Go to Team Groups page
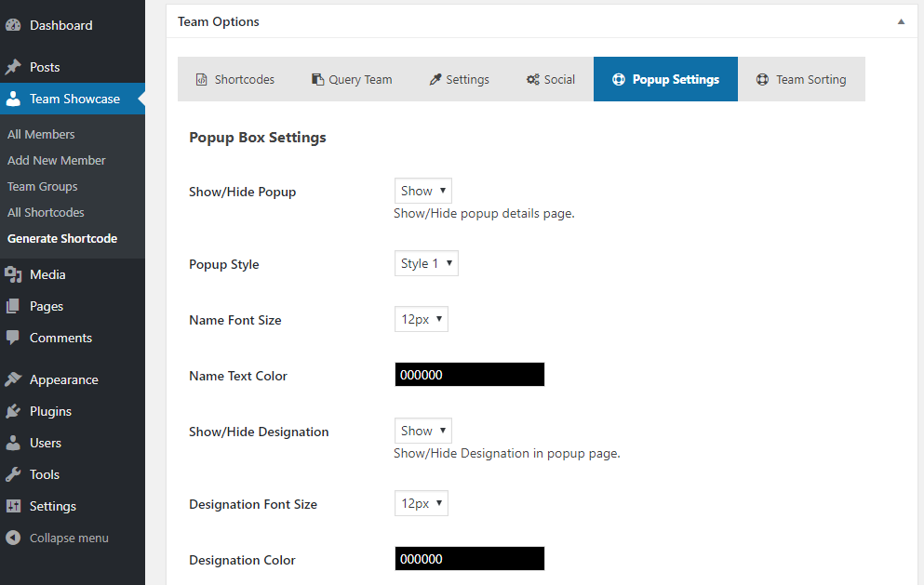The height and width of the screenshot is (585, 924). 43,186
